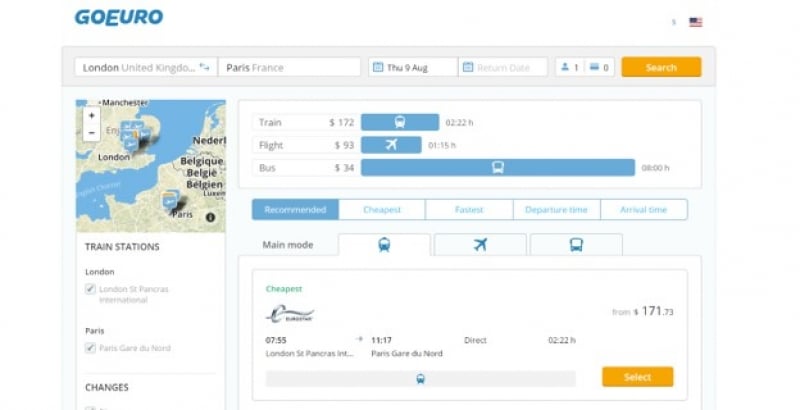The height and width of the screenshot is (410, 800).
Task: Click the price from $ 171.73
Action: 642,311
